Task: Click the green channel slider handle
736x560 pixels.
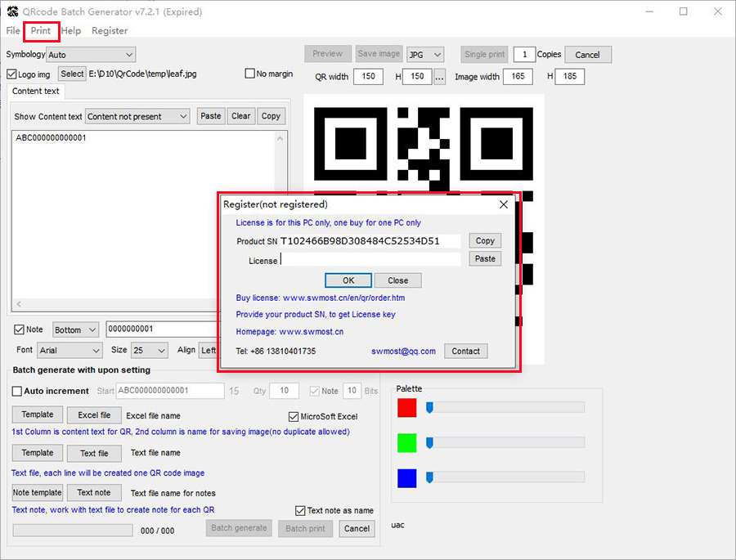Action: click(429, 442)
